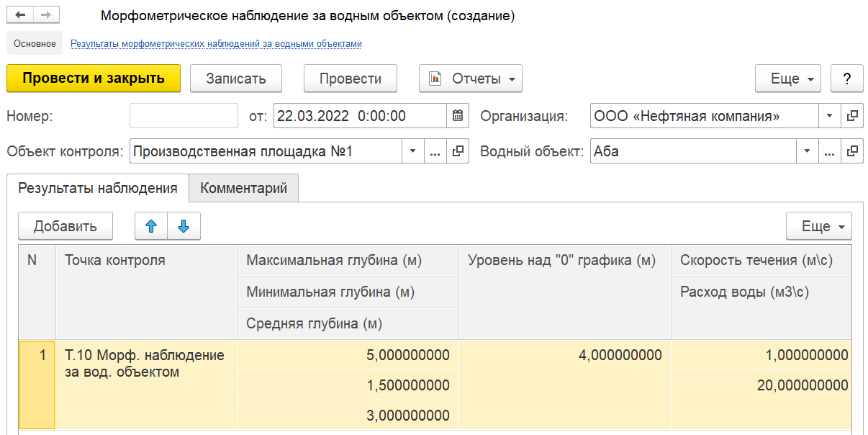The image size is (868, 435).
Task: Click Уровень над "0" графика column header
Action: coord(565,292)
